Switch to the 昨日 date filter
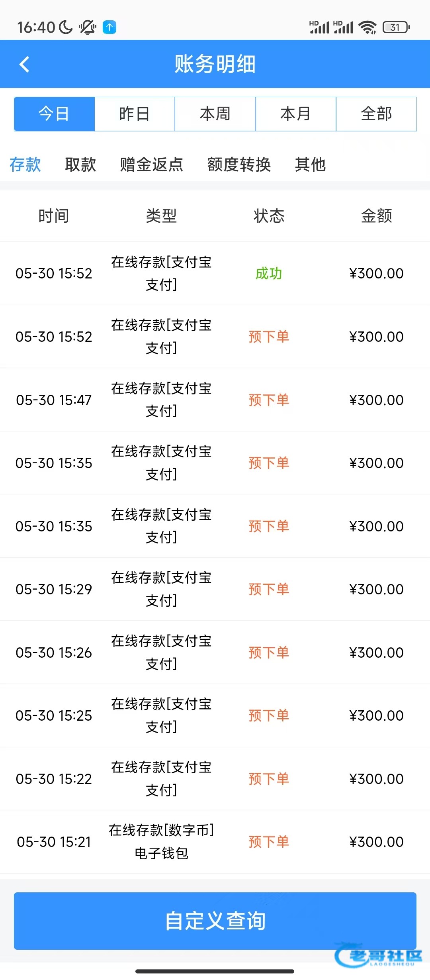The width and height of the screenshot is (430, 980). click(135, 114)
